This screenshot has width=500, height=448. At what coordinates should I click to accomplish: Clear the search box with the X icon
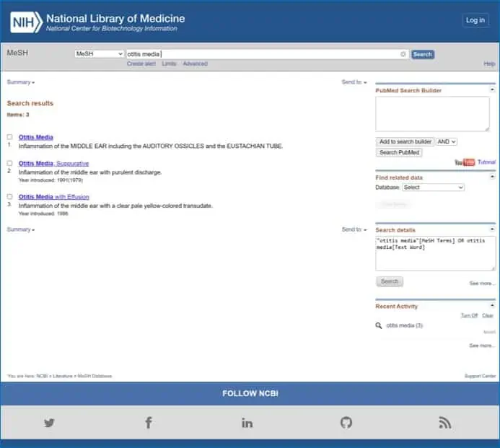tap(403, 54)
